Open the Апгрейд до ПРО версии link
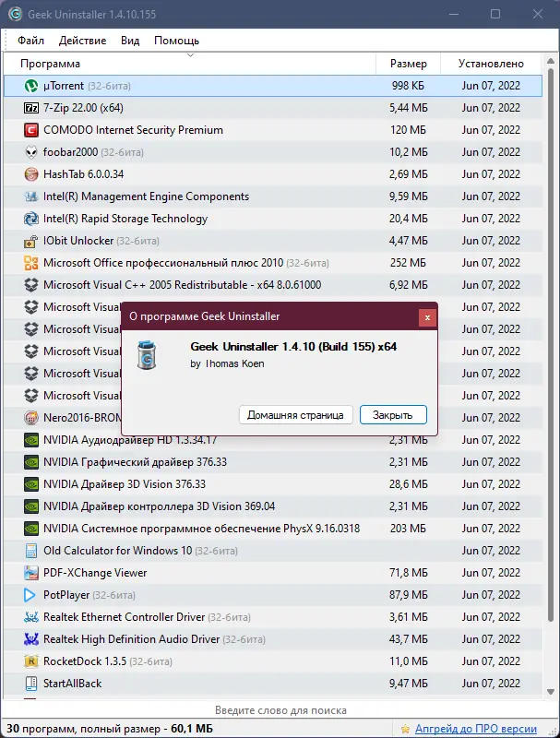560x738 pixels. tap(476, 729)
